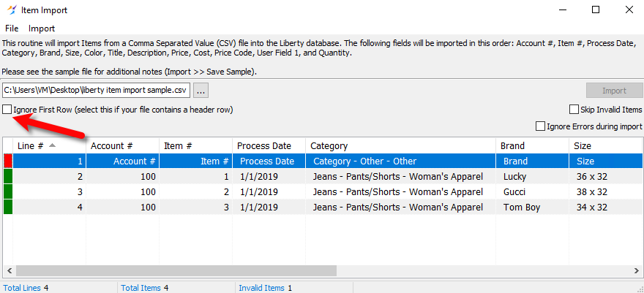Click the 34 x 32 size cell
Viewport: 644px width, 293px height.
click(605, 208)
